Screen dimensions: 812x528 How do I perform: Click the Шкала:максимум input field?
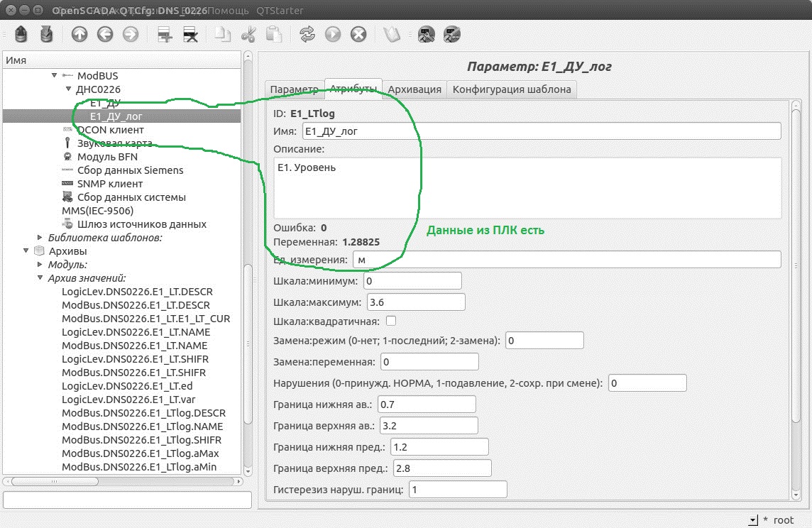[x=415, y=302]
